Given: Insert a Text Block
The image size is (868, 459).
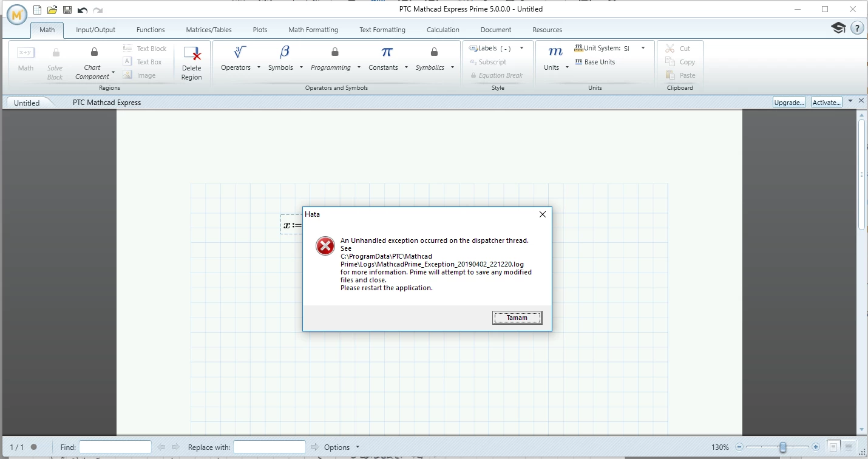Looking at the screenshot, I should tap(144, 49).
